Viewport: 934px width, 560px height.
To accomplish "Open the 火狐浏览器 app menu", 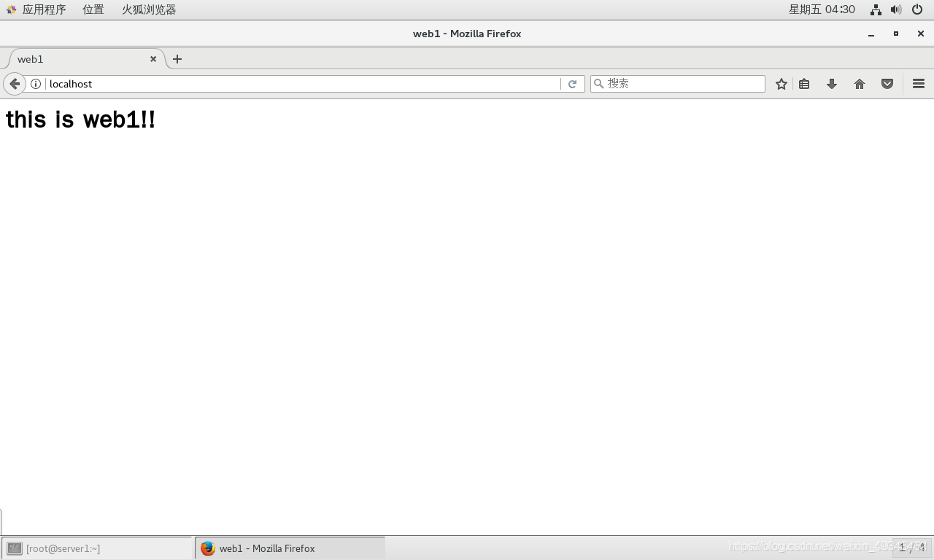I will click(x=149, y=9).
